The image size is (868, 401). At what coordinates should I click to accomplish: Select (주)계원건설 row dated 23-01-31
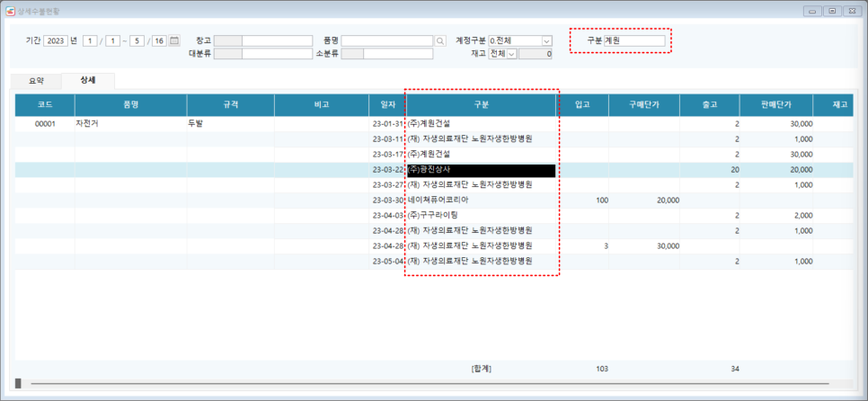pos(481,124)
